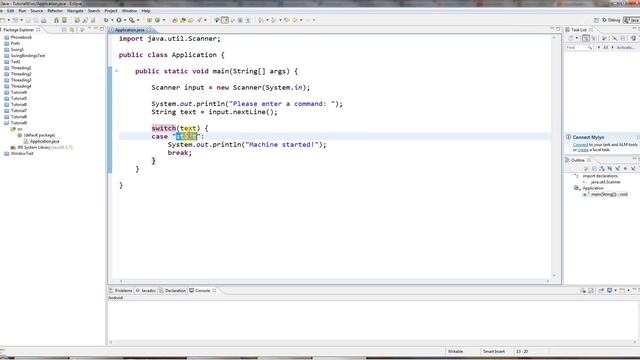Toggle the Categorized presentation in the Task List
Screen dimensions: 640x360
click(x=586, y=38)
